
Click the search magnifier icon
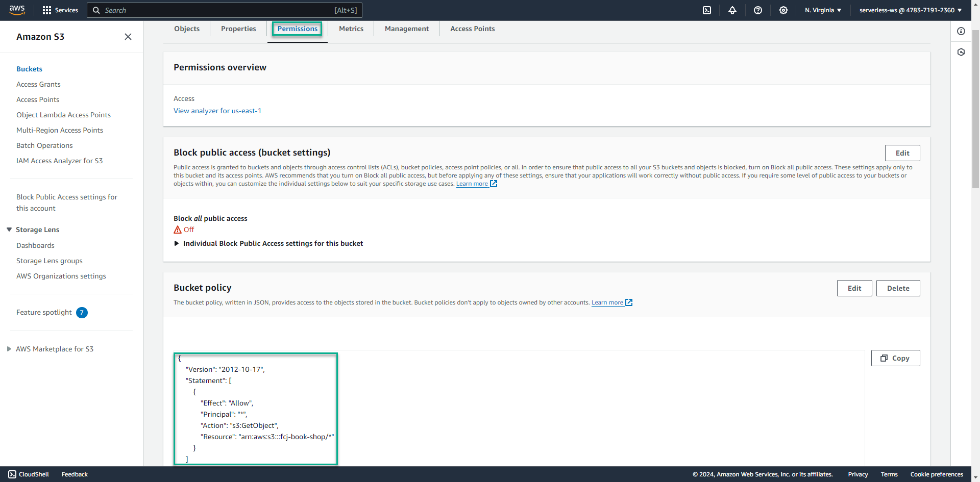96,10
